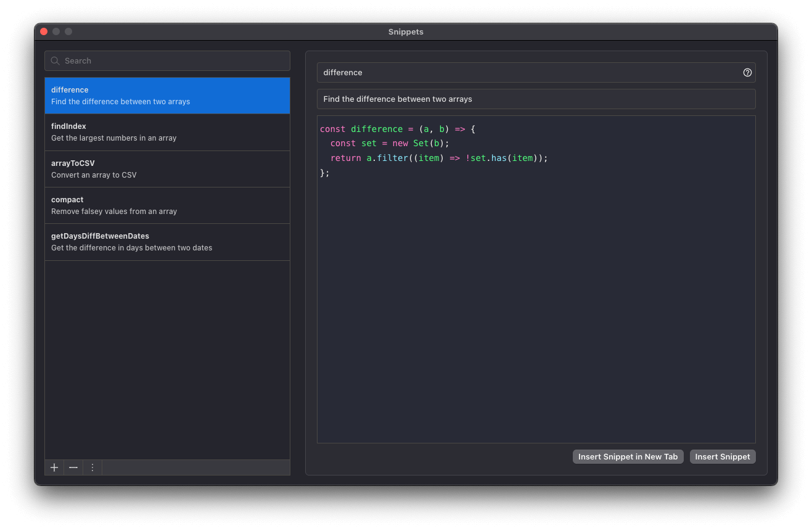Viewport: 812px width, 531px height.
Task: Click 'Convert an array to CSV' text
Action: coord(94,175)
